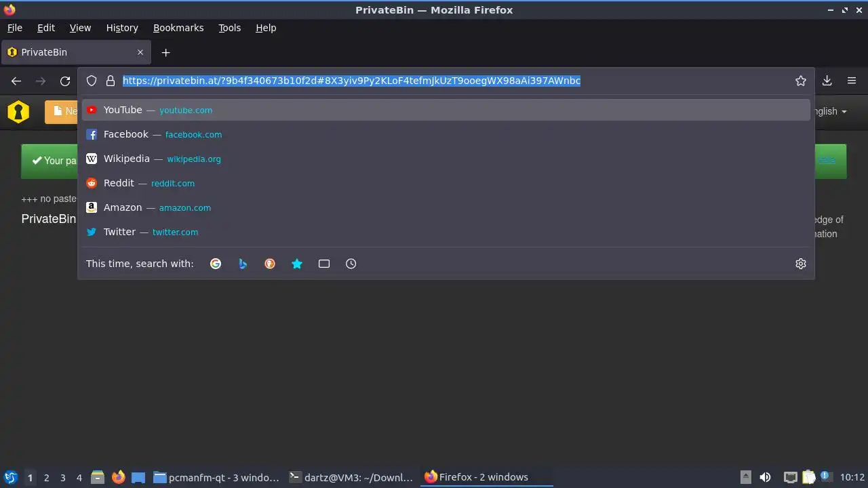868x488 pixels.
Task: Open the tracking protection shield icon
Action: [92, 81]
